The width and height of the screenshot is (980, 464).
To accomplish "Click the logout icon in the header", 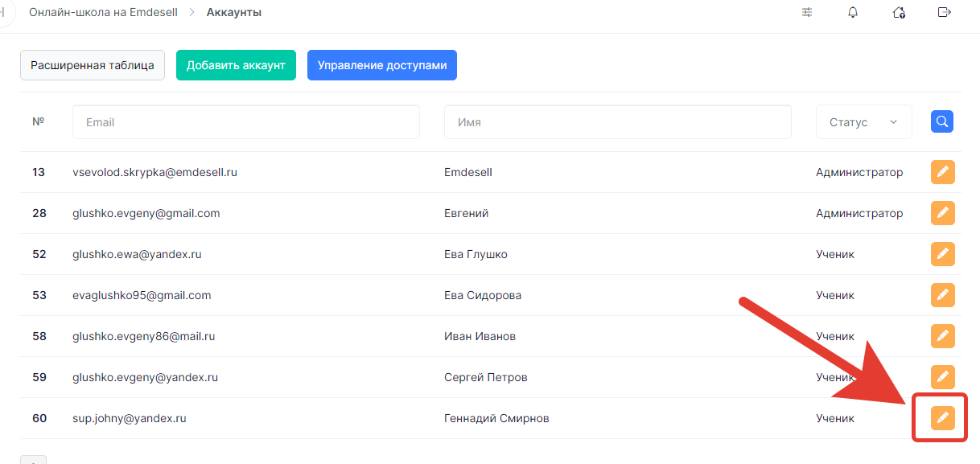I will coord(945,12).
